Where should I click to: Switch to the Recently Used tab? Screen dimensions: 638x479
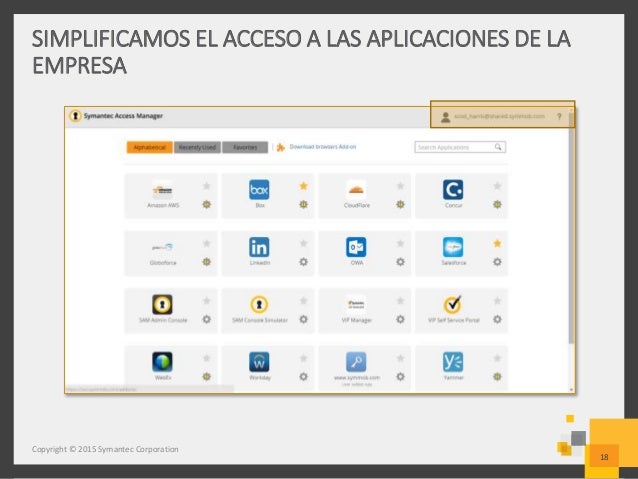click(x=197, y=147)
